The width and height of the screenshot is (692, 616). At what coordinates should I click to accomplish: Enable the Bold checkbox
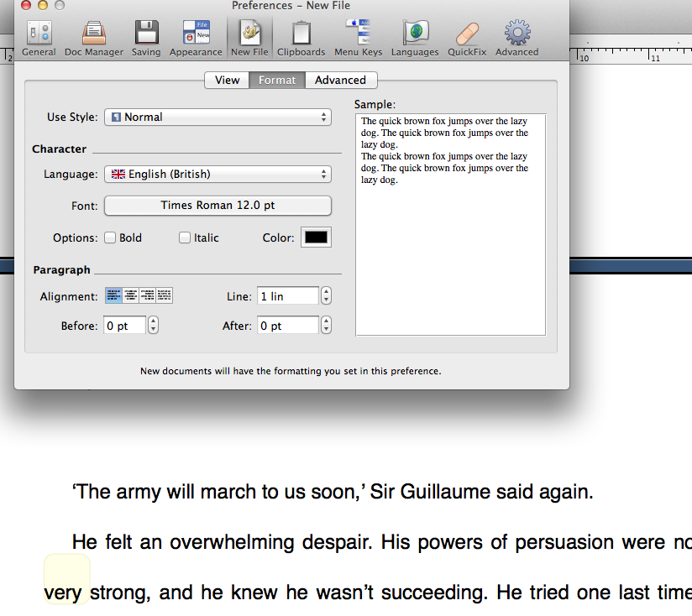pyautogui.click(x=110, y=238)
